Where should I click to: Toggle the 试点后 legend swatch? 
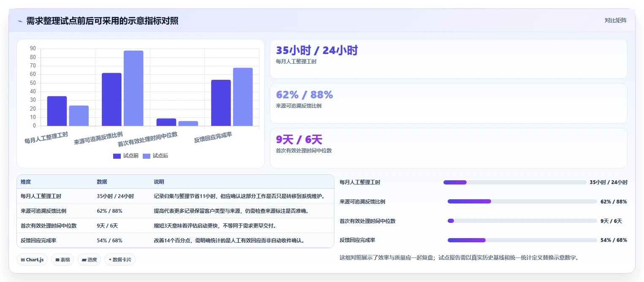tap(147, 156)
